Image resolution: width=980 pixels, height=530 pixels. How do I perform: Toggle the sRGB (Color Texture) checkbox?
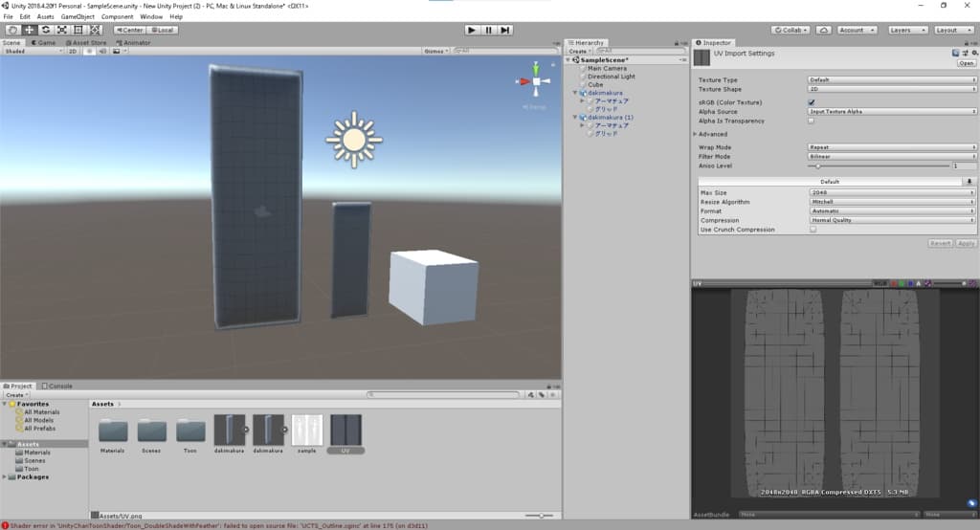pos(812,101)
